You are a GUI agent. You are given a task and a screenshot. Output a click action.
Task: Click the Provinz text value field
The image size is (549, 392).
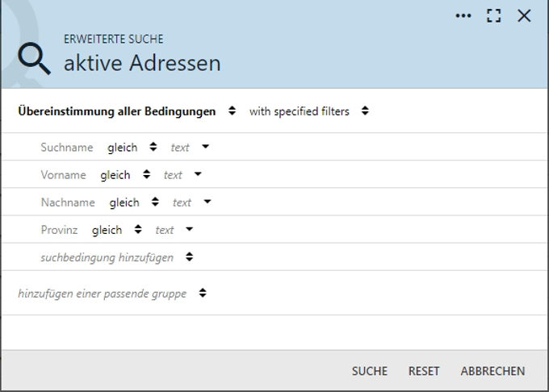point(165,230)
